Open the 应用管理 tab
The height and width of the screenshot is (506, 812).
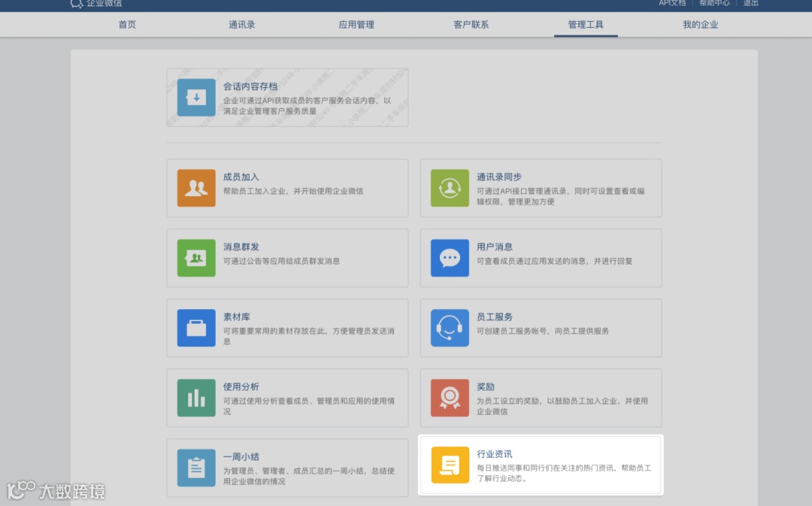356,24
